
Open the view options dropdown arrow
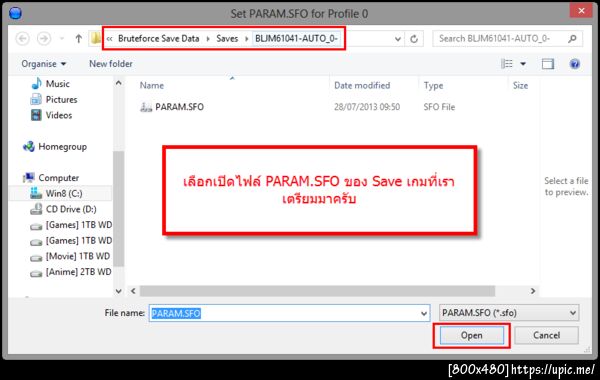[523, 64]
